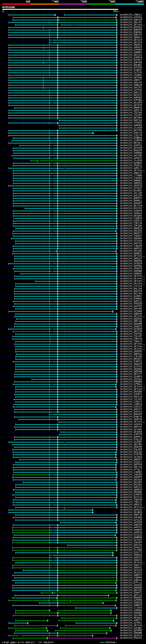This screenshot has height=644, width=146.
Task: Open the UniRef100_Q98S15 hit label
Action: click(x=131, y=20)
